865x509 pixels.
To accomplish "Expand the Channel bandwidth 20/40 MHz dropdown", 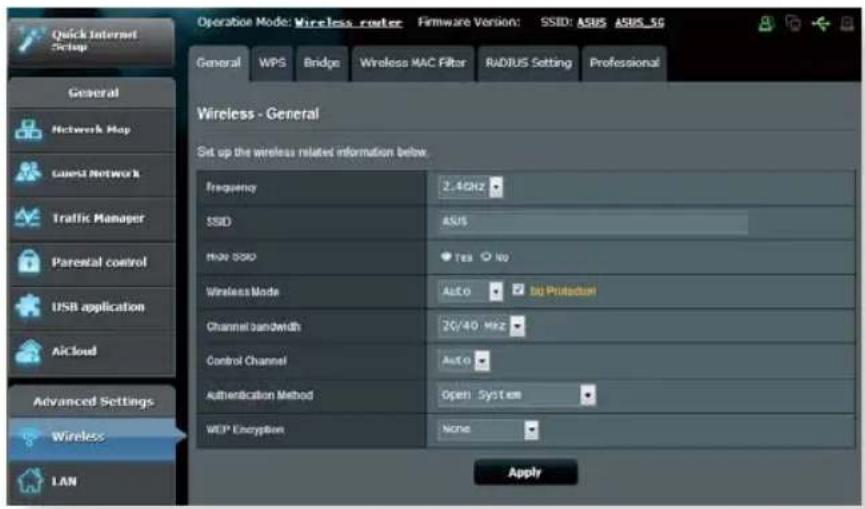I will point(482,326).
